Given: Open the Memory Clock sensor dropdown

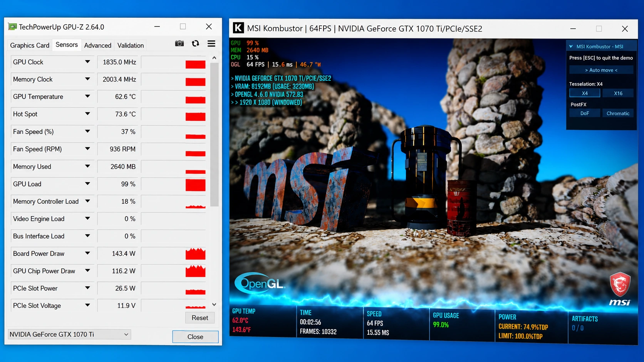Looking at the screenshot, I should coord(87,79).
